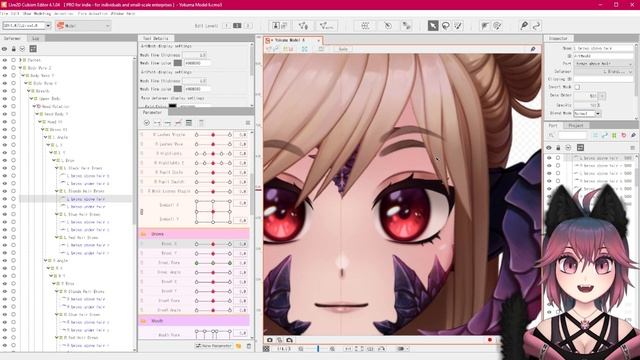Toggle visibility of Head Rotation deformer

point(5,106)
